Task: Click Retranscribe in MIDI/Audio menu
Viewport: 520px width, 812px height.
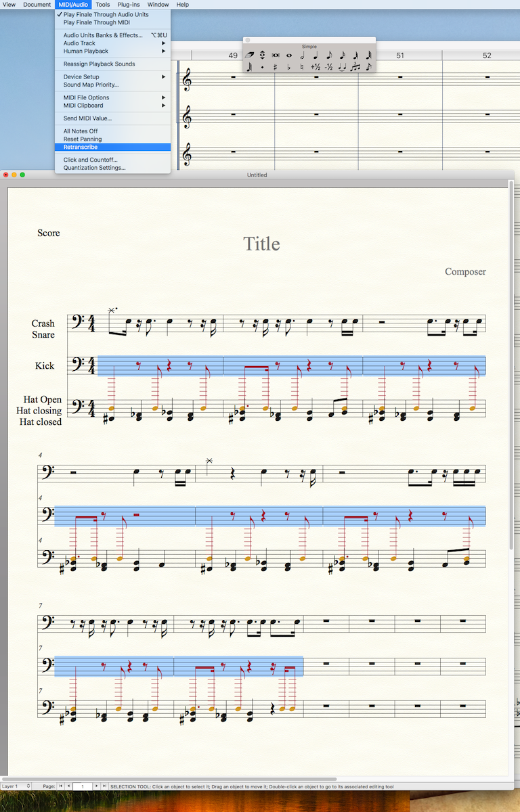Action: coord(81,147)
